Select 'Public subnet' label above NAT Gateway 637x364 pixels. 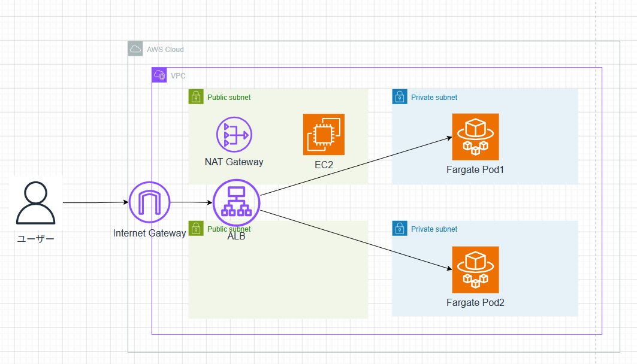coord(229,98)
